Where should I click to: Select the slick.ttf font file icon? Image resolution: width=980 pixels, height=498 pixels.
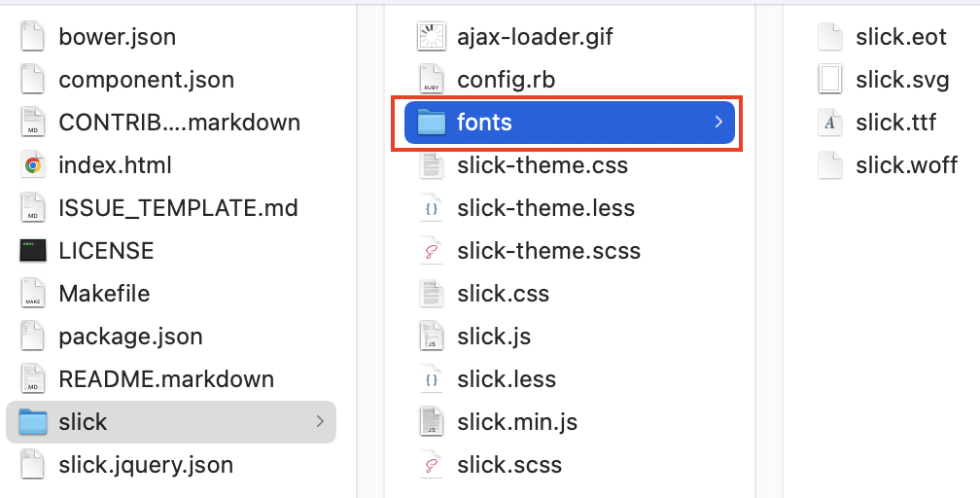[830, 122]
